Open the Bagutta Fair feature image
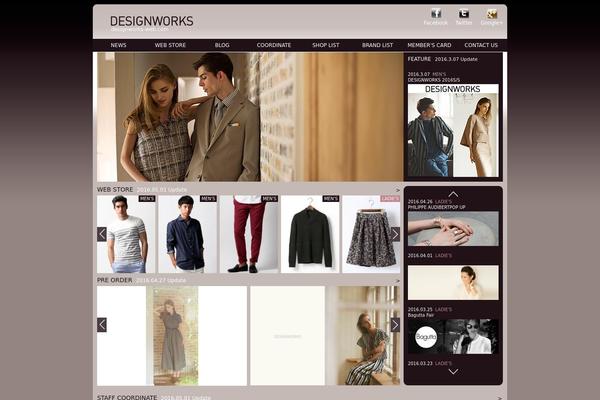 click(x=453, y=336)
